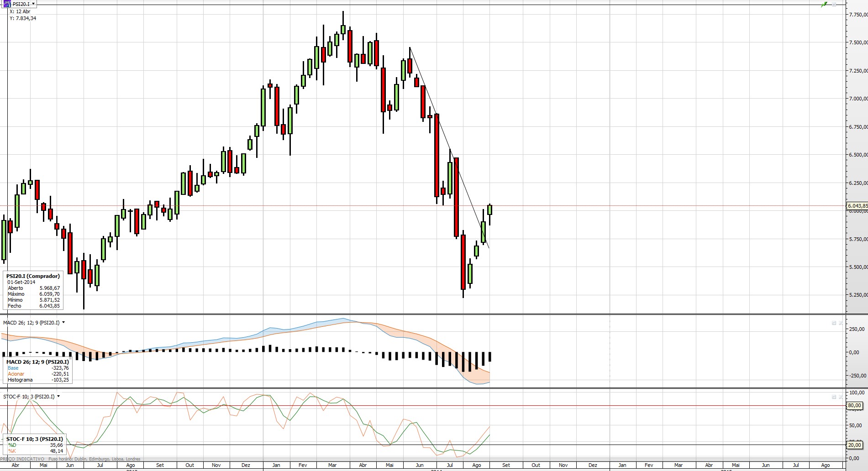
Task: Click the stochastic axis label 50,00
Action: tap(856, 425)
